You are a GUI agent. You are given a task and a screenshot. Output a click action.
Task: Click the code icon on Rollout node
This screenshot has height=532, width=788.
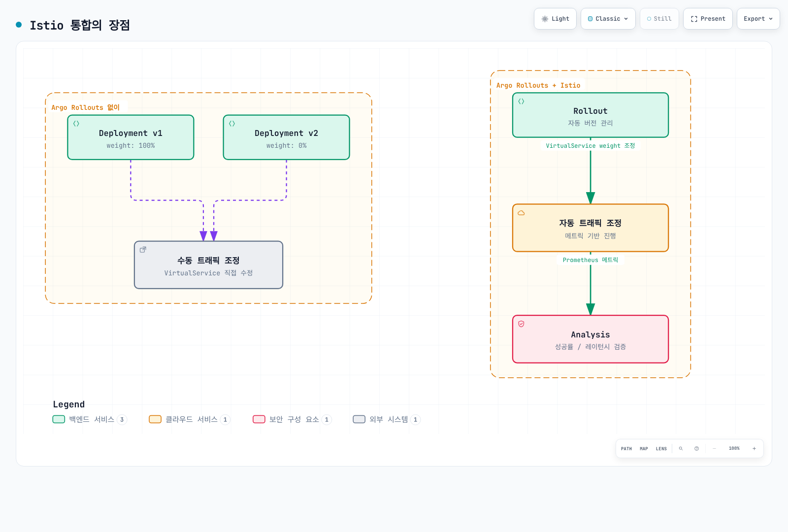point(521,101)
